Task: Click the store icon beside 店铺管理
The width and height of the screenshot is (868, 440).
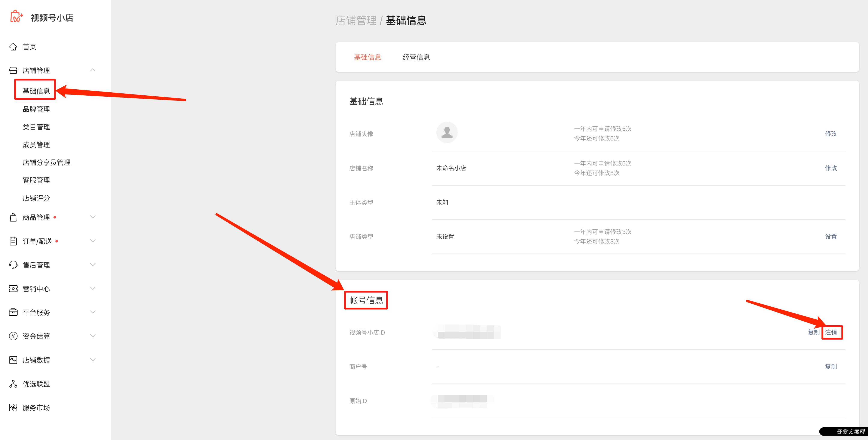Action: tap(13, 70)
